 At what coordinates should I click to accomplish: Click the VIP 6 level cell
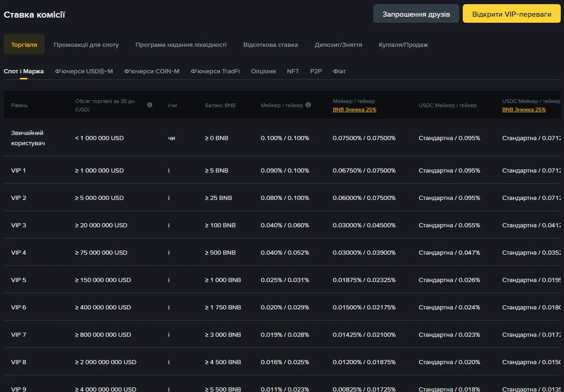pyautogui.click(x=19, y=307)
